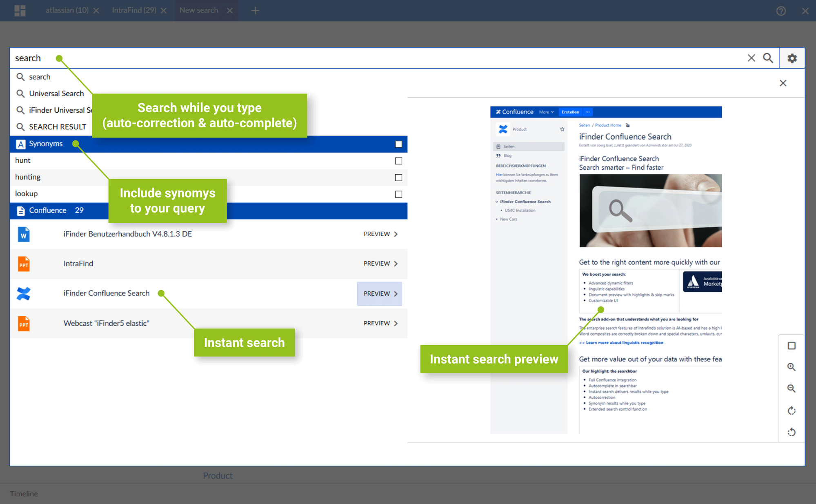Check the 'hunt' synonym checkbox
The height and width of the screenshot is (504, 816).
[x=398, y=161]
